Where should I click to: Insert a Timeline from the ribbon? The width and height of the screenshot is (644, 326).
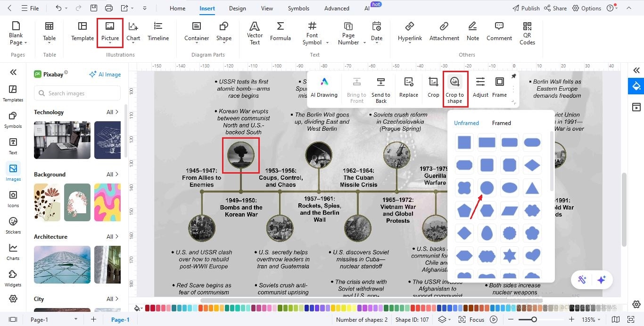158,32
